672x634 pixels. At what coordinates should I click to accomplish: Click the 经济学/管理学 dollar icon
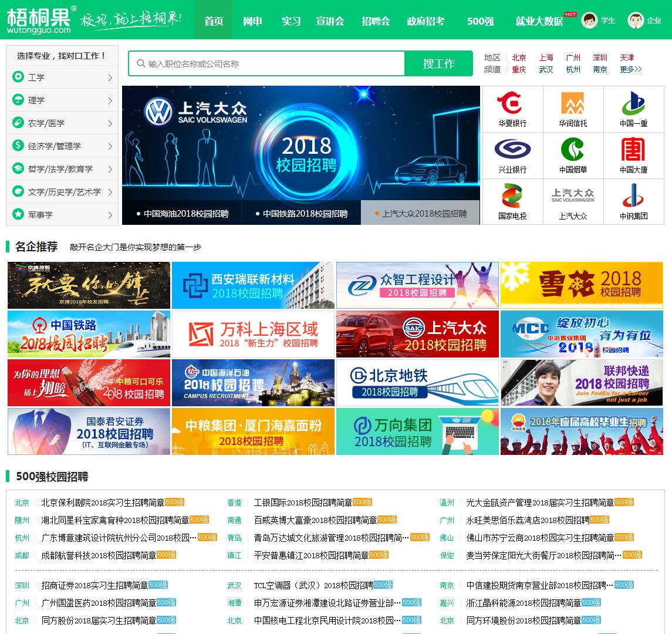(x=18, y=146)
